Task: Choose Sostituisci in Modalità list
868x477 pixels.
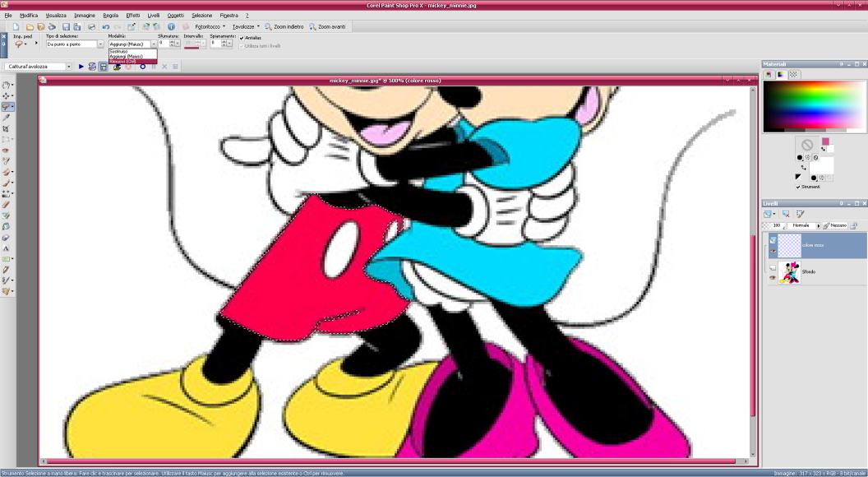Action: pos(133,52)
